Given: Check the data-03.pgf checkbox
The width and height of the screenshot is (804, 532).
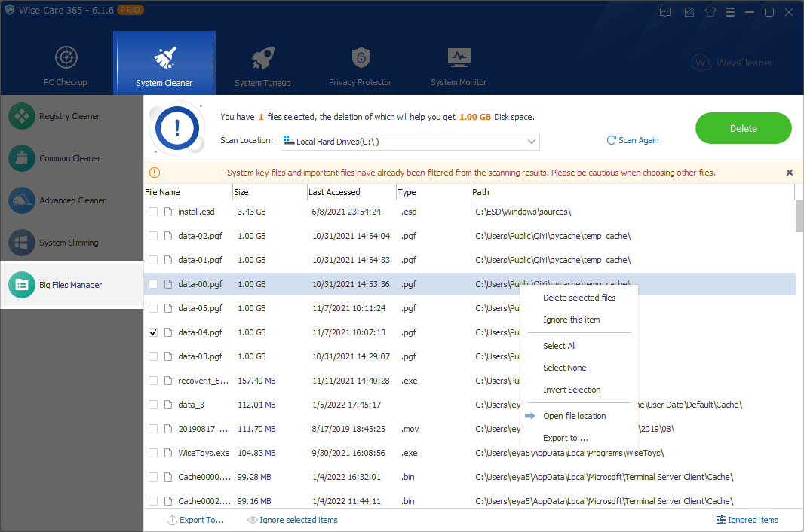Looking at the screenshot, I should [x=153, y=356].
